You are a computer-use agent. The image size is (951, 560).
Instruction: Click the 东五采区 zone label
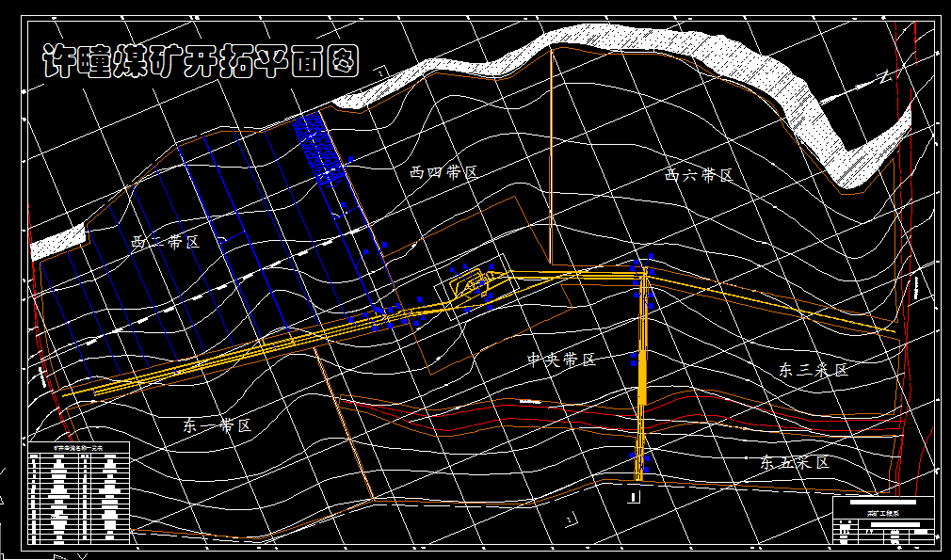pyautogui.click(x=795, y=463)
